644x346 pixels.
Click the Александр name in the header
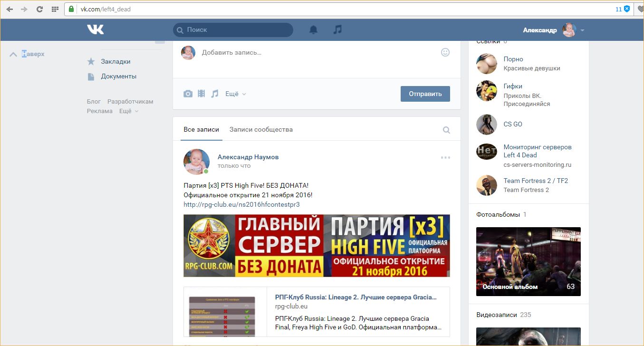[x=540, y=30]
